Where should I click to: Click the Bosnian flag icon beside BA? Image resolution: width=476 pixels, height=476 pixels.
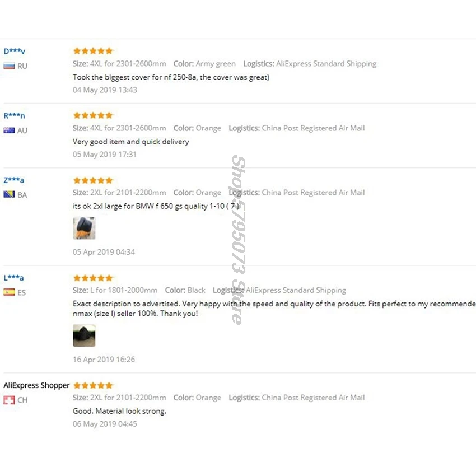tap(9, 194)
